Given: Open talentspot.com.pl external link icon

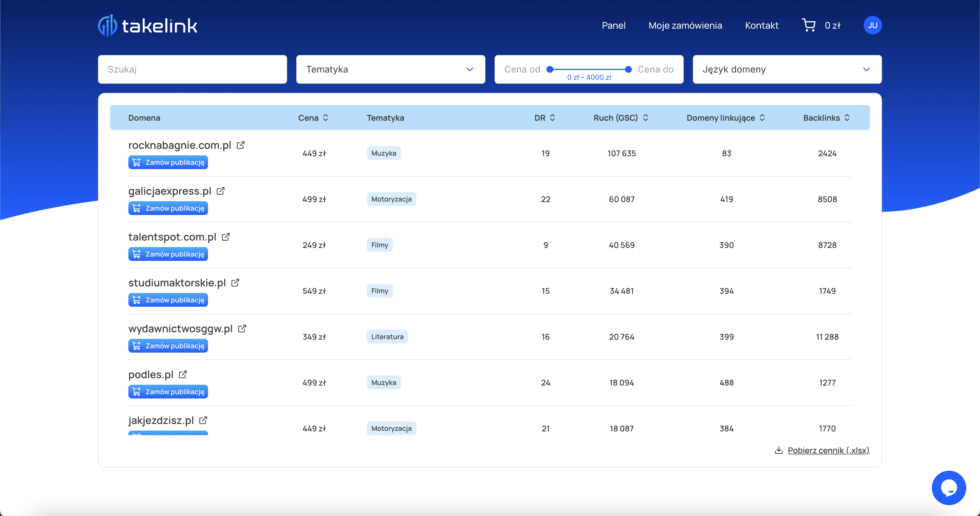Looking at the screenshot, I should click(226, 237).
